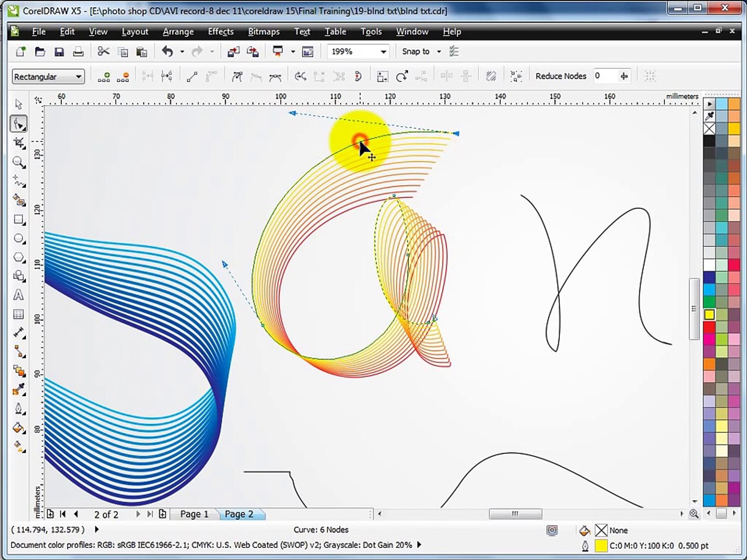Click the Print icon in the toolbar
The height and width of the screenshot is (560, 747).
(x=78, y=52)
